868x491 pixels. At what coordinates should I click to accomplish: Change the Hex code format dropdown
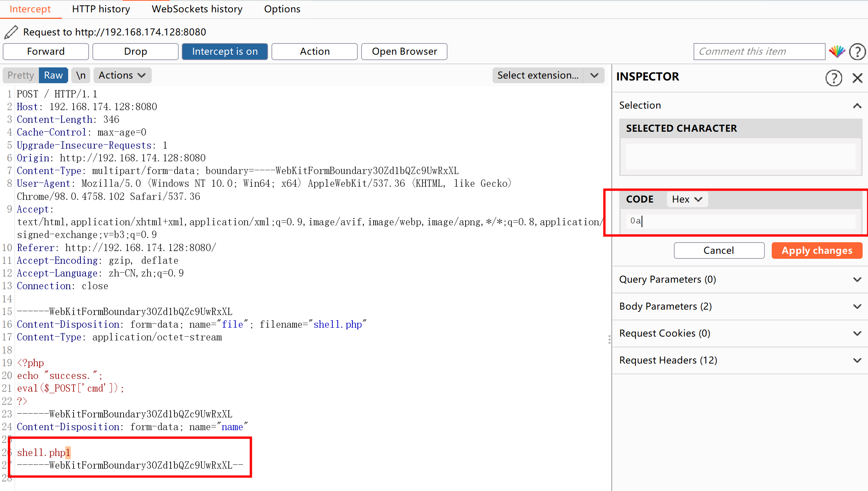point(687,199)
